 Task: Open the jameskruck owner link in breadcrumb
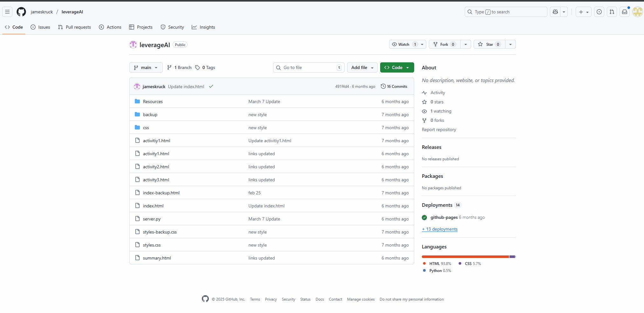[42, 12]
